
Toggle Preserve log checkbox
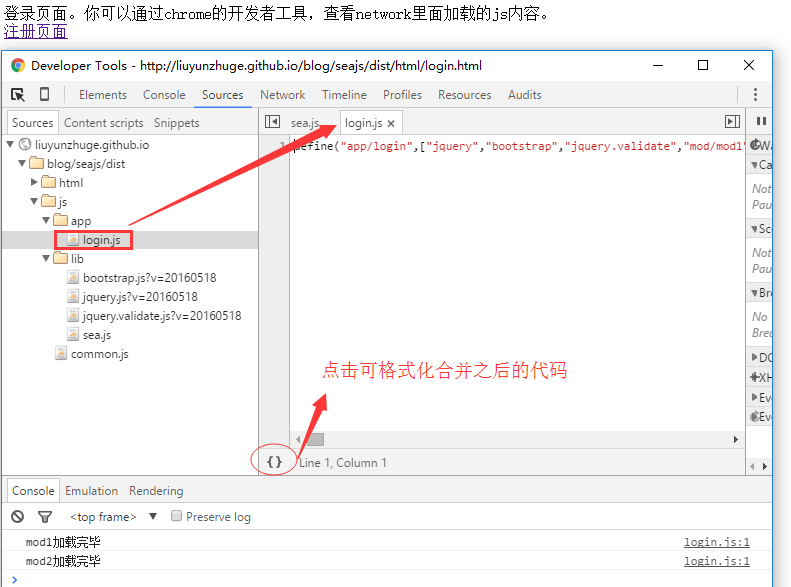point(176,516)
